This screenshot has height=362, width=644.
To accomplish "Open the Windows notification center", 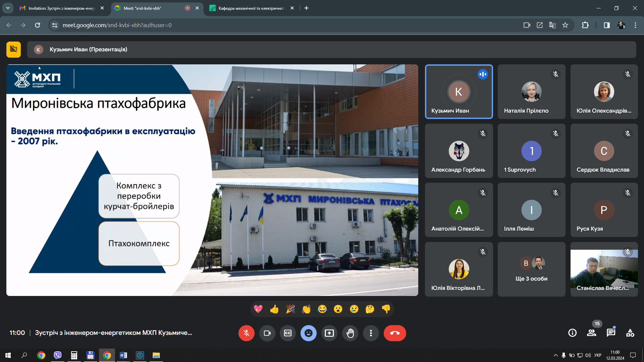I will pyautogui.click(x=633, y=355).
